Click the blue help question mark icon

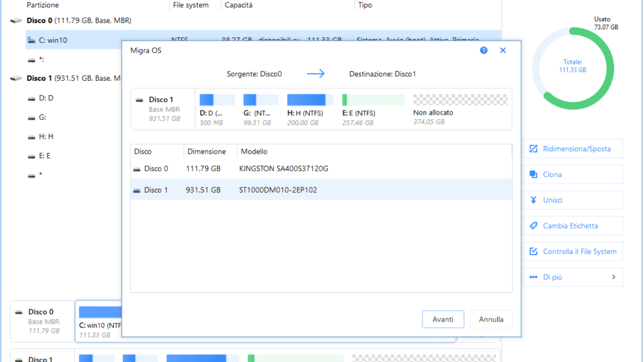483,50
